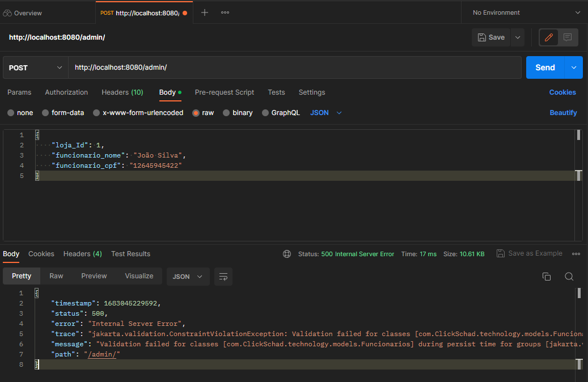This screenshot has height=382, width=588.
Task: Open the comments icon panel
Action: click(x=568, y=37)
